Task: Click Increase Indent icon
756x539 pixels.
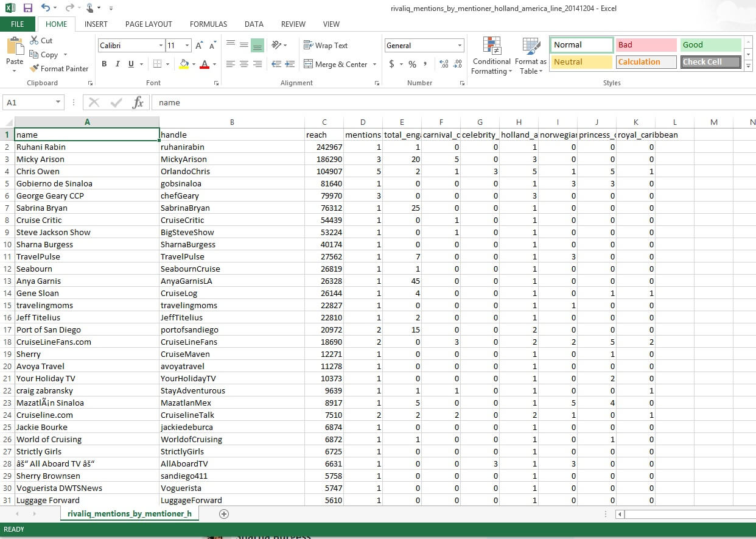Action: (x=289, y=64)
